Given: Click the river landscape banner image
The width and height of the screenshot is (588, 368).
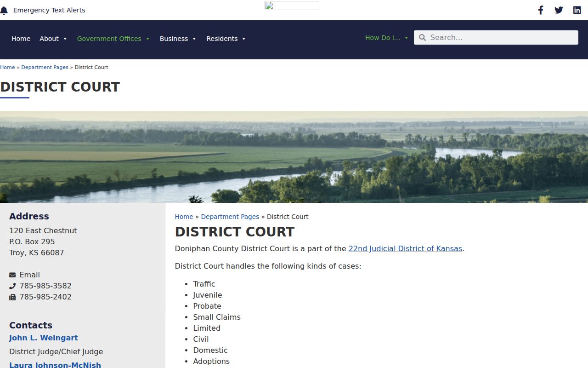Looking at the screenshot, I should (x=294, y=157).
